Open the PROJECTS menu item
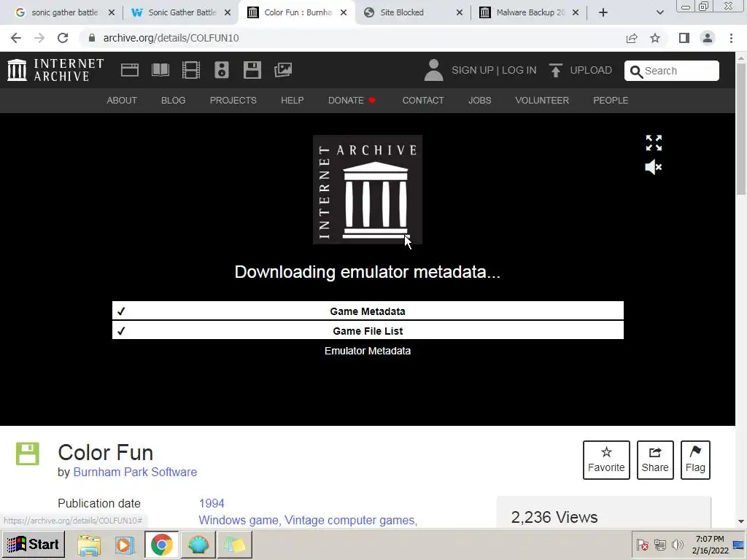The image size is (747, 560). [233, 101]
